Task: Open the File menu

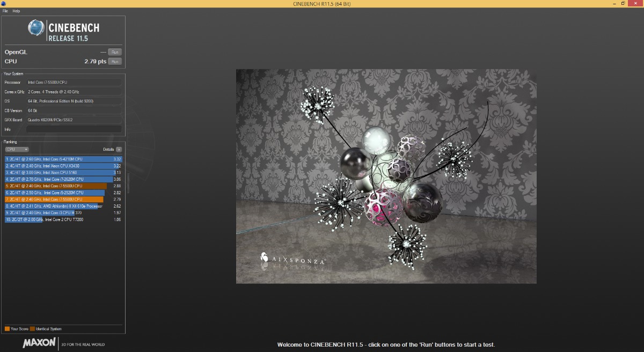Action: [5, 11]
